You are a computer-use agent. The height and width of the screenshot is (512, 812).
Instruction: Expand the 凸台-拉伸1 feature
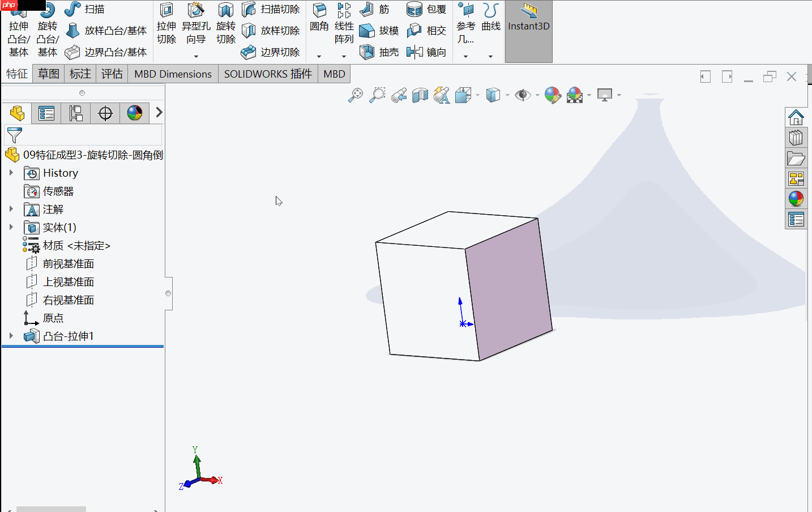pyautogui.click(x=11, y=335)
